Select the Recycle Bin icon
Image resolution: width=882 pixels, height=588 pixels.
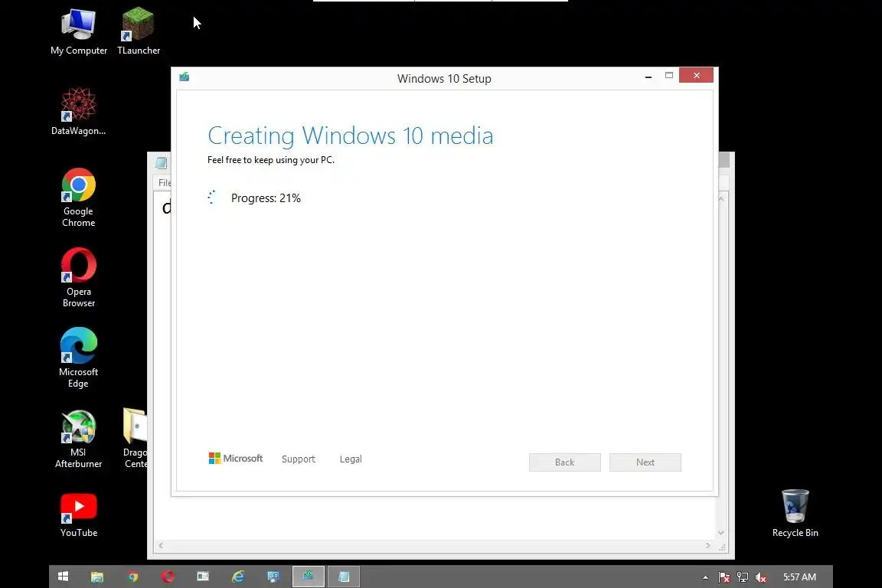coord(795,513)
